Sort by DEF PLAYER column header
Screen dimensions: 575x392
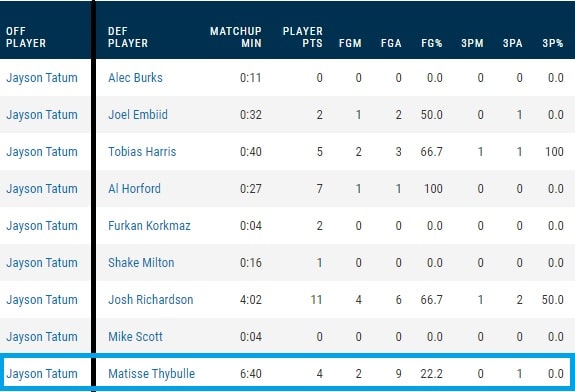point(128,37)
